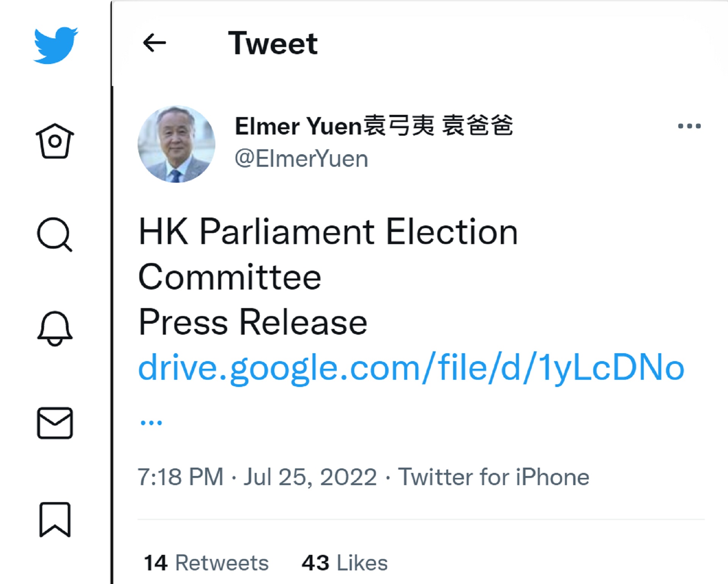
Task: Click the Jul 25, 2022 date
Action: pyautogui.click(x=310, y=477)
